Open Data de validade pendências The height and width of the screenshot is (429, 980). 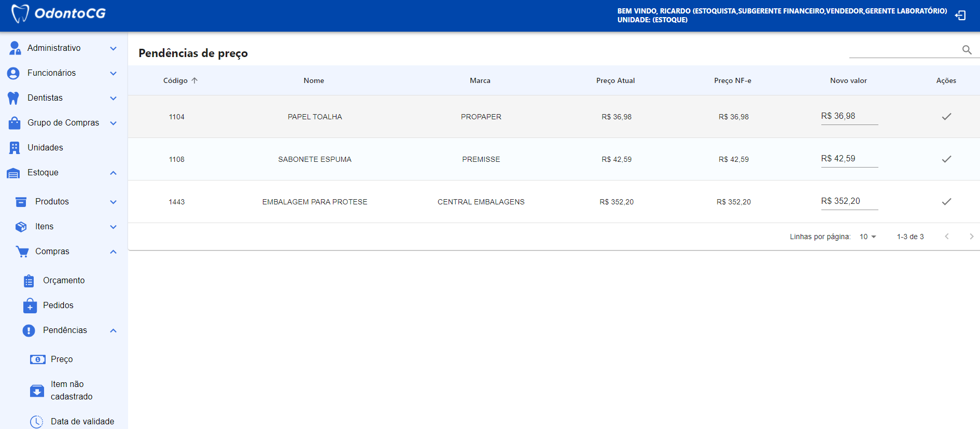pos(82,421)
